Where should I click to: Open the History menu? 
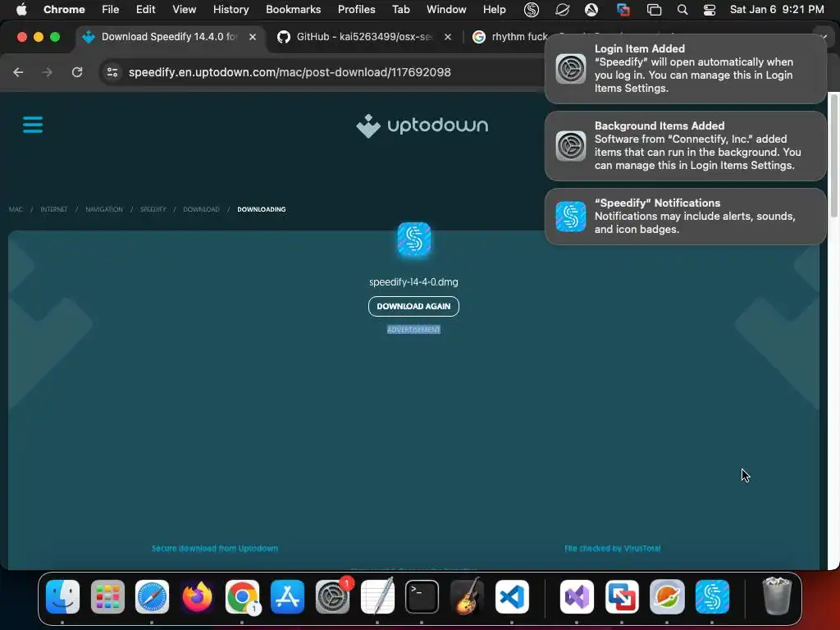pos(231,10)
